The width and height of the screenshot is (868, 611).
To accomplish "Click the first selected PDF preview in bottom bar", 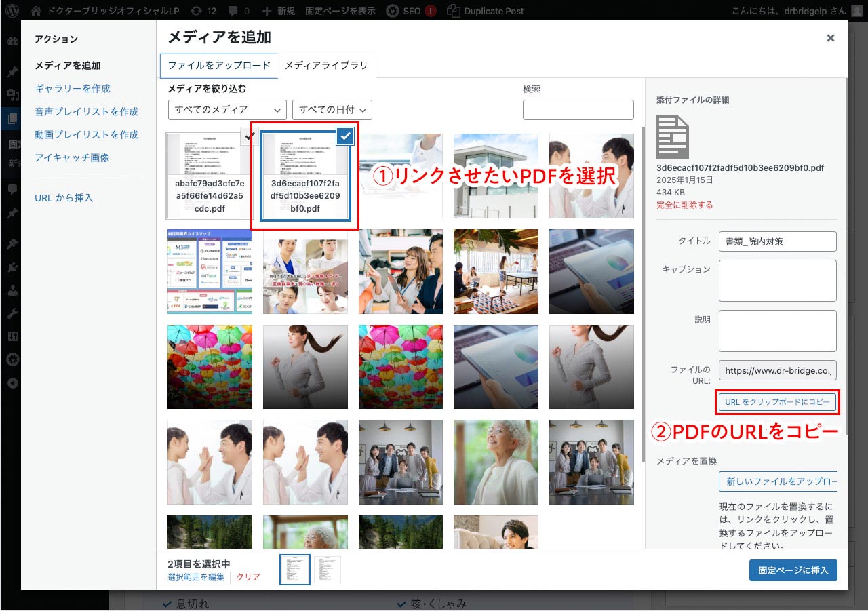I will [295, 570].
